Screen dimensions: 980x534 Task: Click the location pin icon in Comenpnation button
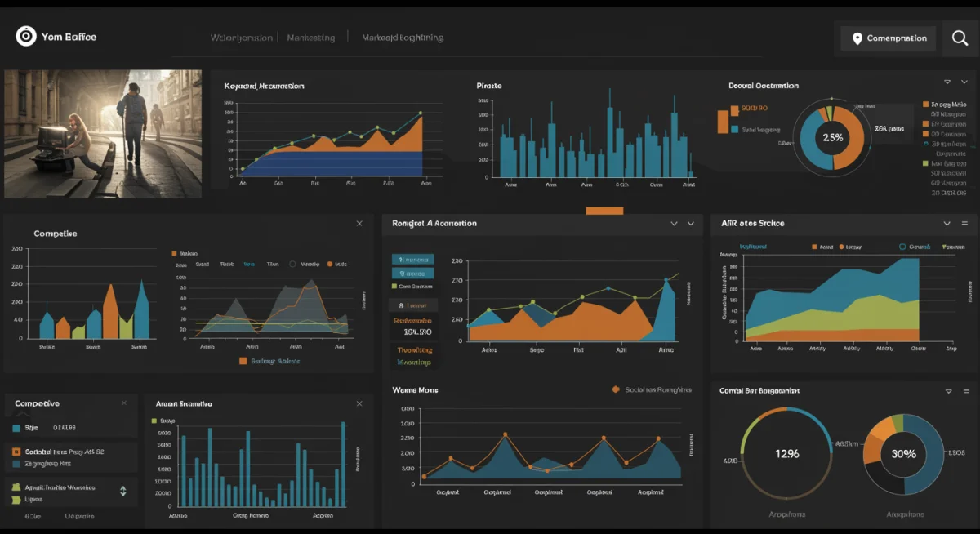[857, 38]
